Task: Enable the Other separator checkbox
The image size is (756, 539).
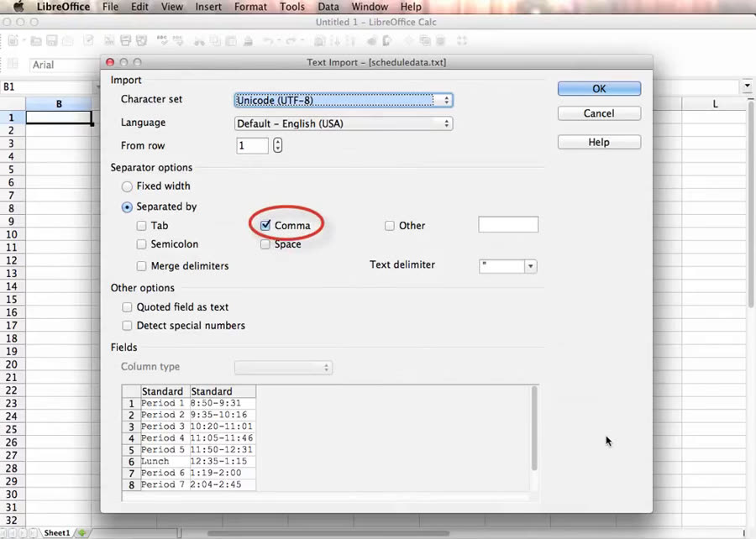Action: pos(390,226)
